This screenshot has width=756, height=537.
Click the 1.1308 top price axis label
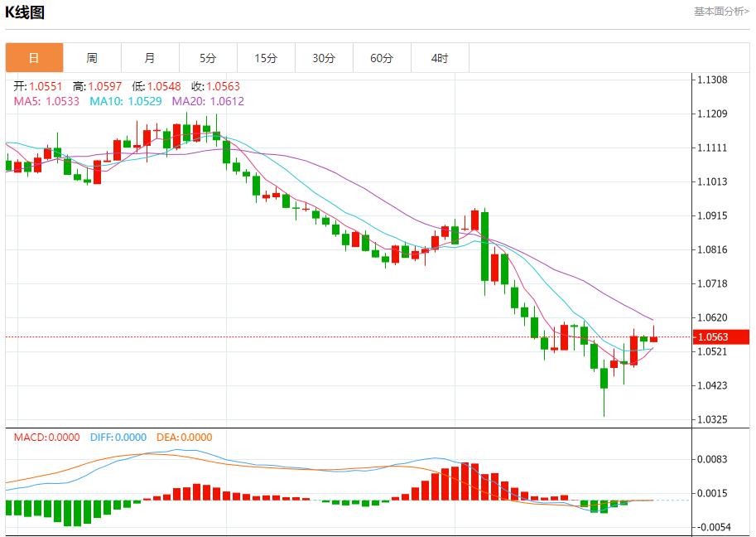pos(712,80)
